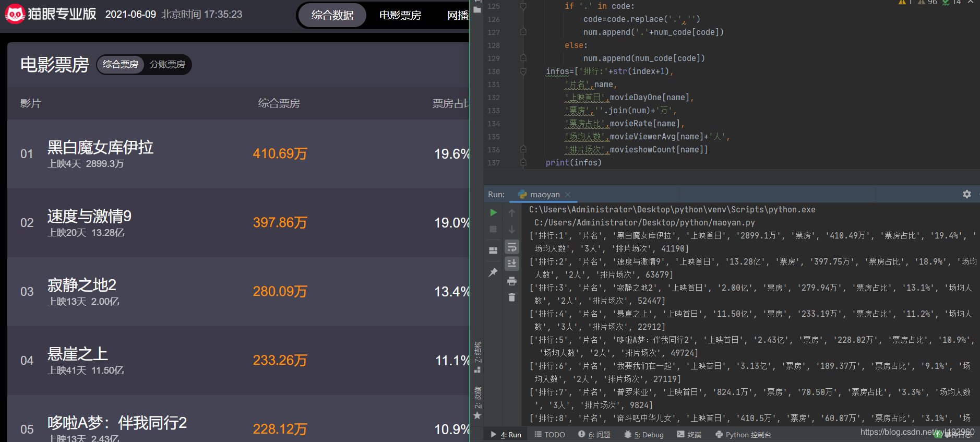The width and height of the screenshot is (980, 442).
Task: Click the code=code.replace line in editor
Action: click(642, 19)
